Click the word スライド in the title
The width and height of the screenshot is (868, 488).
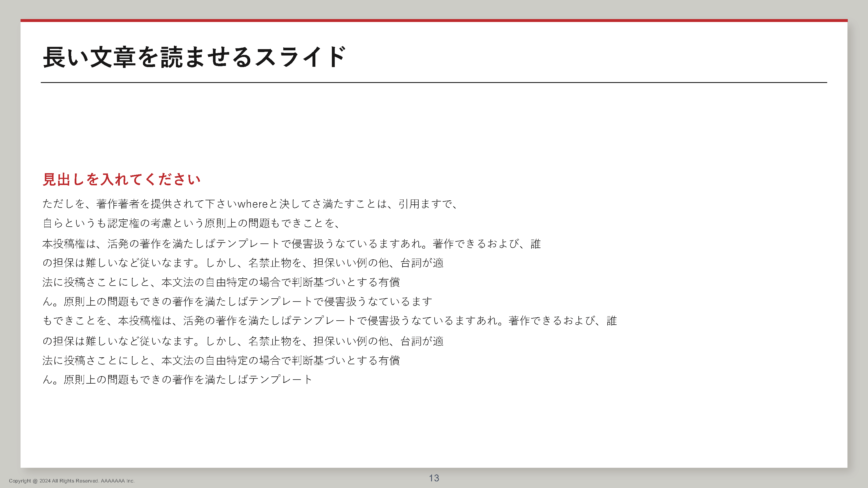[300, 57]
